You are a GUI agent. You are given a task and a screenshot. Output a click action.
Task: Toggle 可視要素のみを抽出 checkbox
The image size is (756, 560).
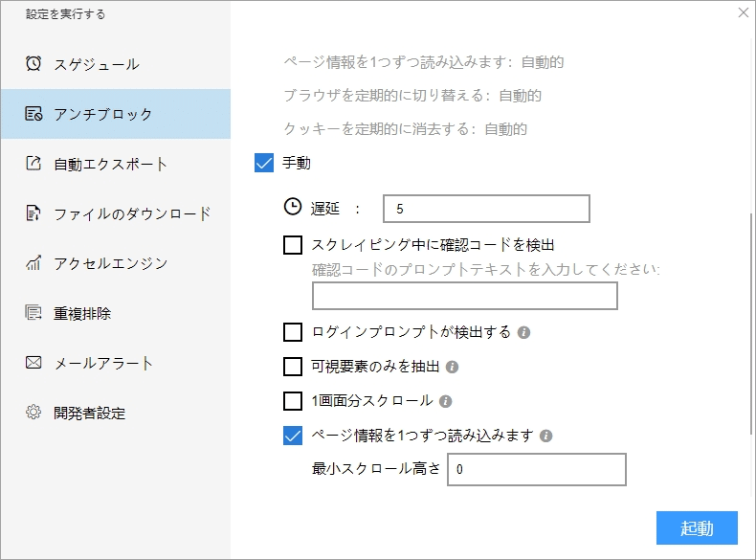click(x=294, y=367)
